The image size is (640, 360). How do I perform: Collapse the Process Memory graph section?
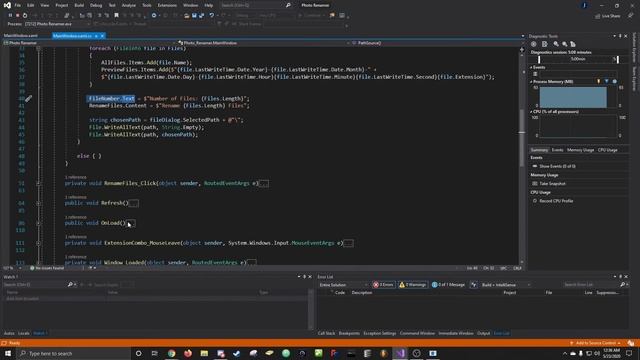point(531,82)
